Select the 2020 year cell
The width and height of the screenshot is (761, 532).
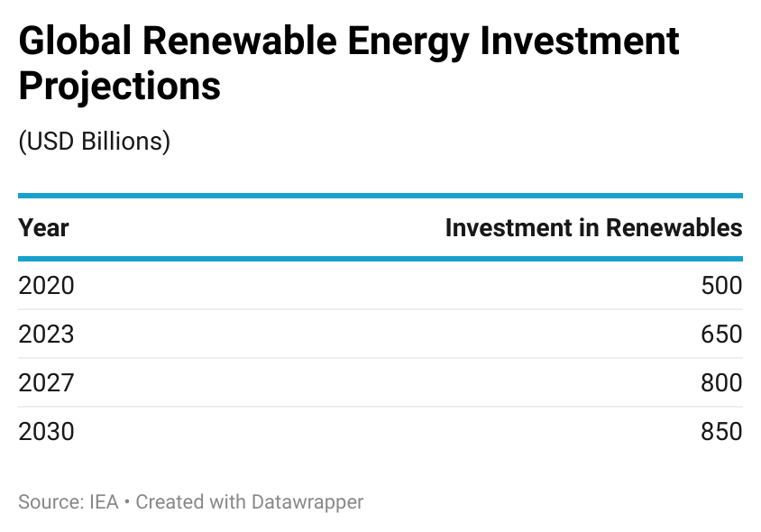pos(46,286)
